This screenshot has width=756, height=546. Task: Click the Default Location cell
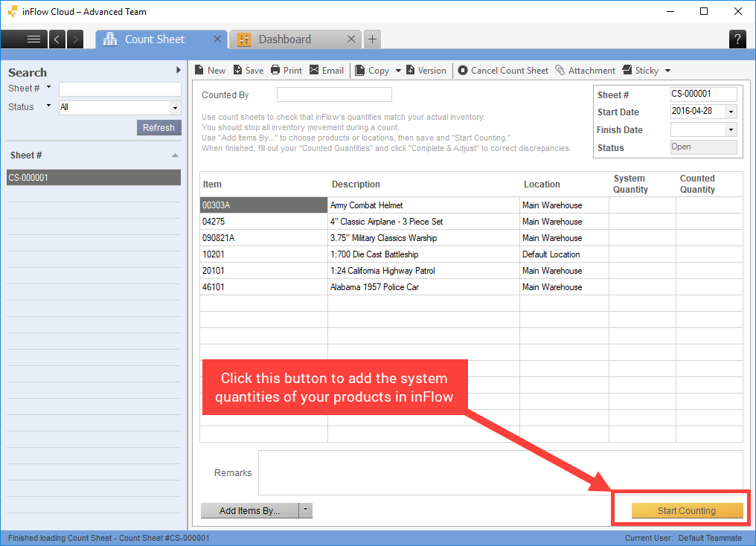pyautogui.click(x=564, y=254)
